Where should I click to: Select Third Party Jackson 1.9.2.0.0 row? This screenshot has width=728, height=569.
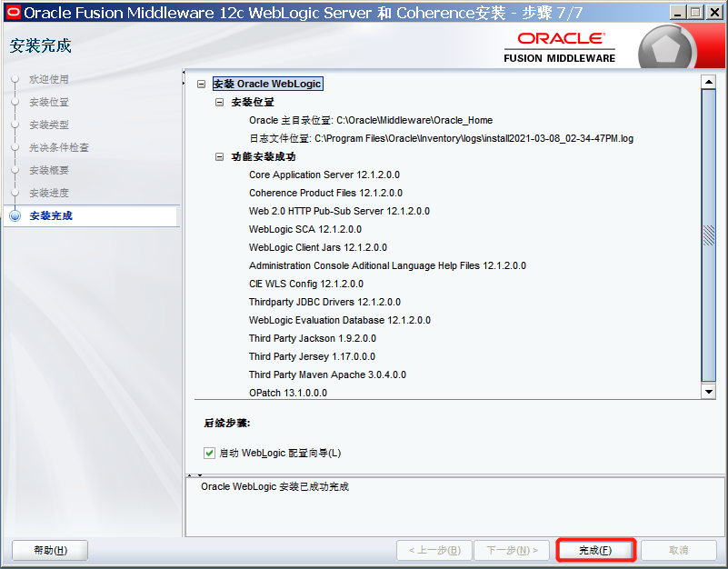[x=313, y=338]
